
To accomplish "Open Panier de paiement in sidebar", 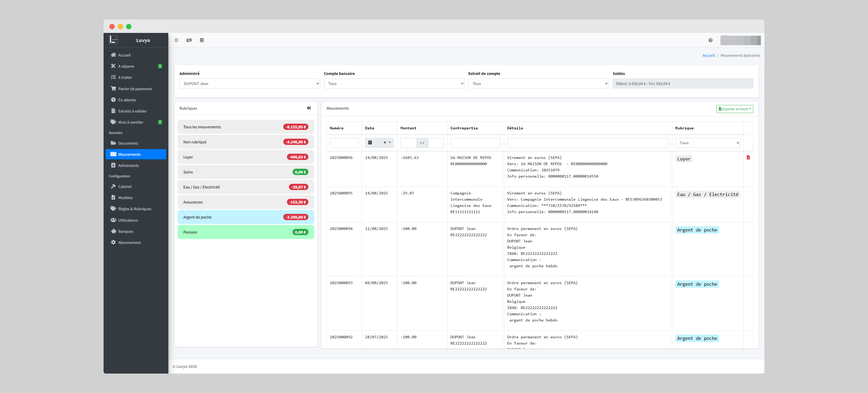I will [x=135, y=89].
